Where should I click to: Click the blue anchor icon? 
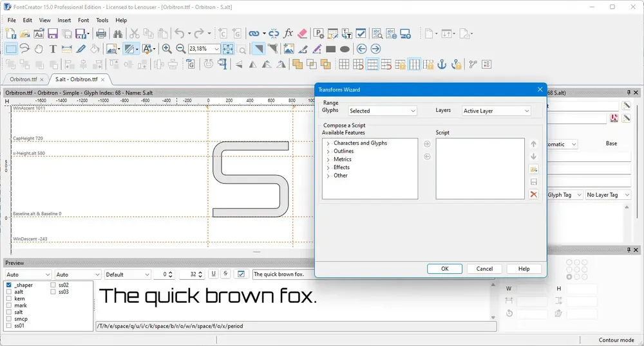point(442,64)
